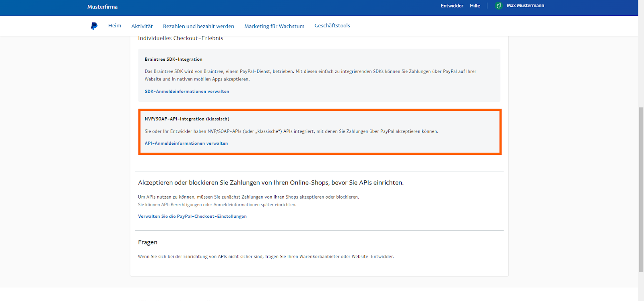Open SDK-Anmeldeinformationen verwalten link
The width and height of the screenshot is (644, 301).
(x=187, y=92)
